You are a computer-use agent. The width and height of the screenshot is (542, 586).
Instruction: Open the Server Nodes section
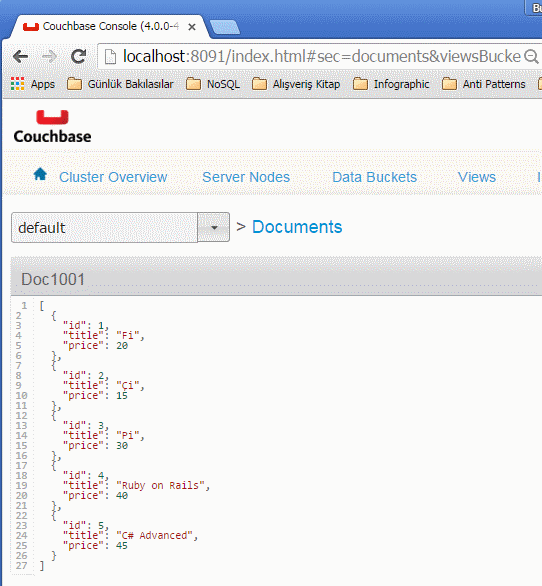coord(246,177)
